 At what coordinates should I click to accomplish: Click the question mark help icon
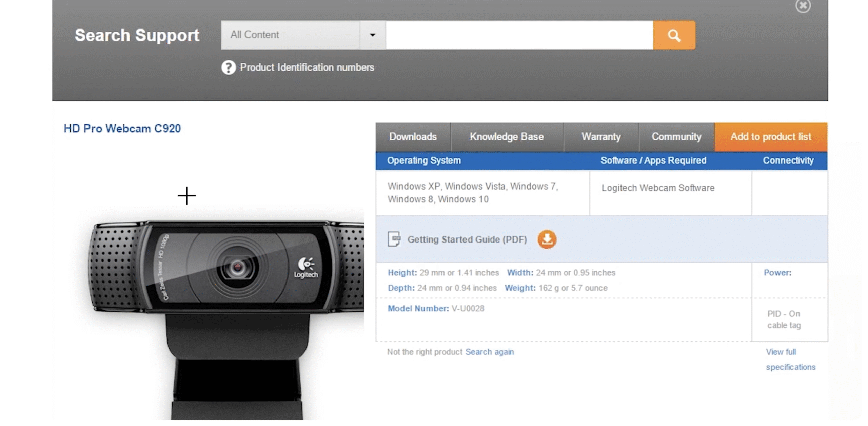(x=228, y=67)
